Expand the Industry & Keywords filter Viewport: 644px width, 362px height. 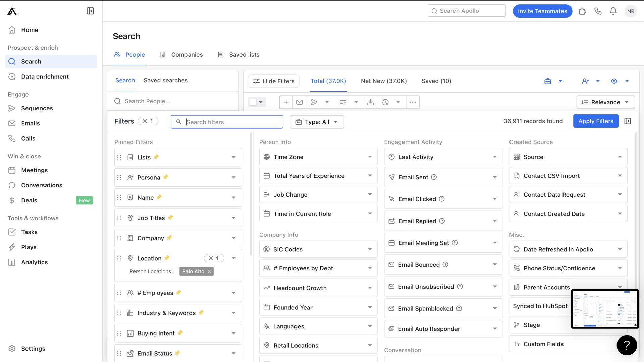coord(233,313)
